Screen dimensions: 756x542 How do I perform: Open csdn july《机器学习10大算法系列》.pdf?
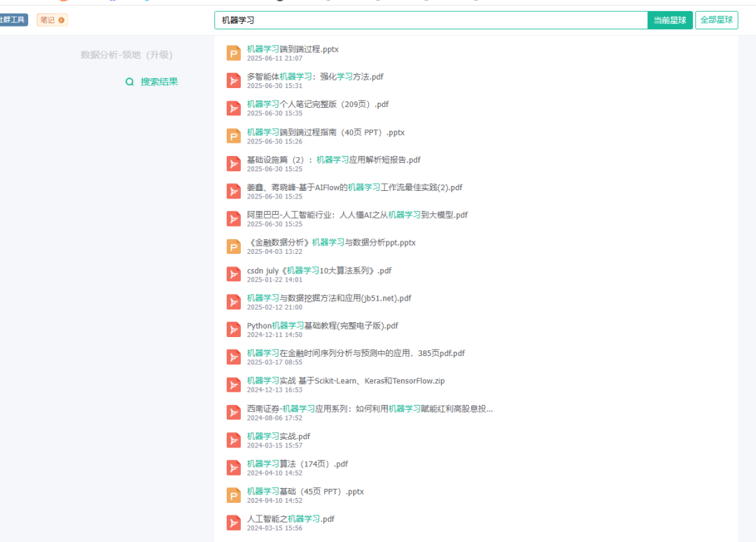point(319,271)
